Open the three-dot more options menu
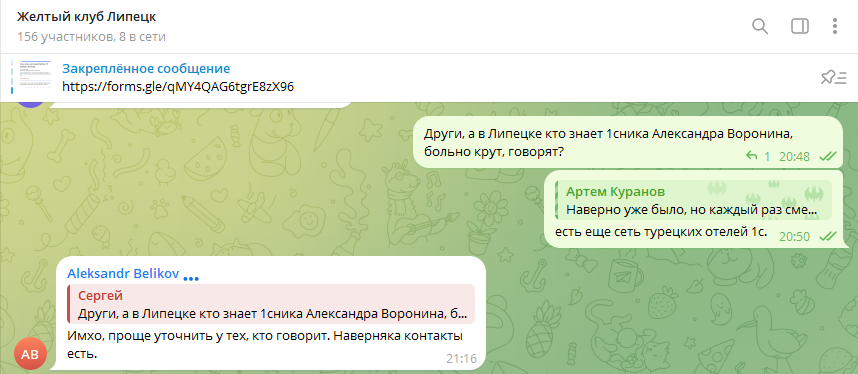 point(834,26)
